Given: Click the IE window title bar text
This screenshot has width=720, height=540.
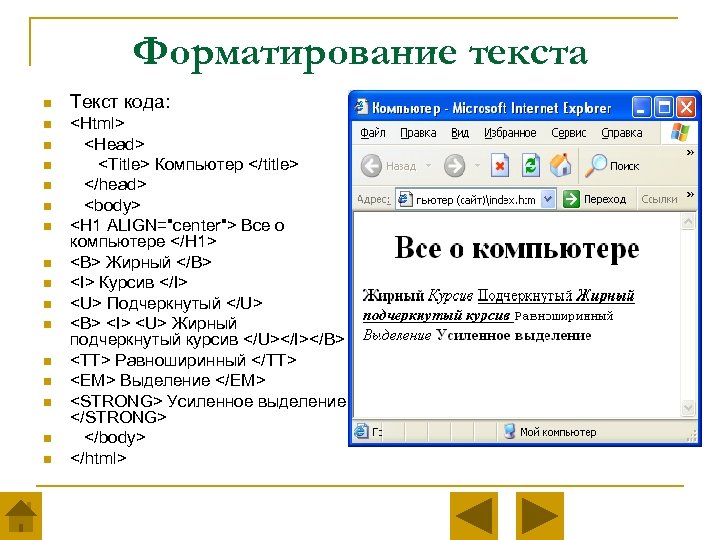Looking at the screenshot, I should [491, 108].
